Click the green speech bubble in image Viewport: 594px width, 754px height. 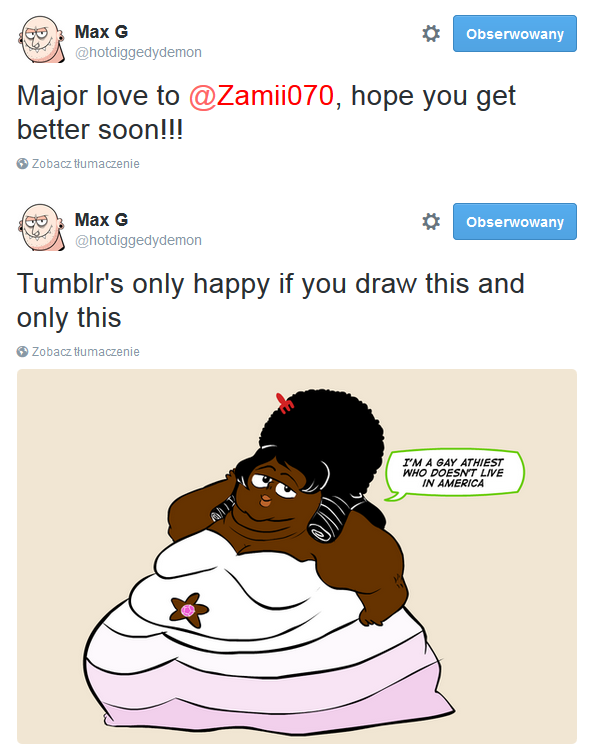(x=454, y=473)
